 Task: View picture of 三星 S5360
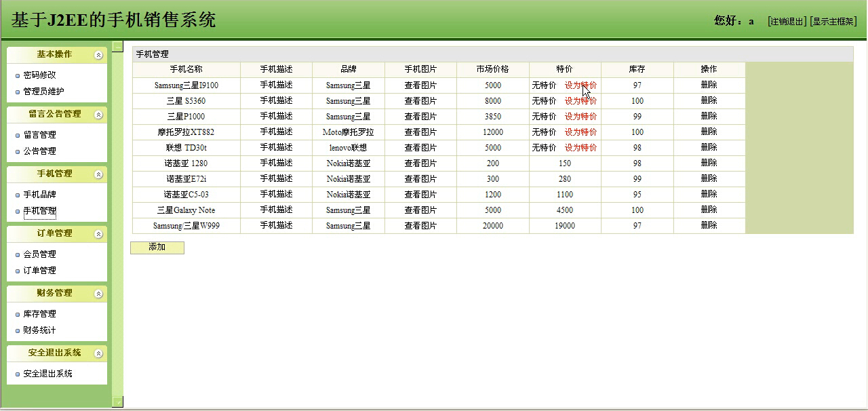pyautogui.click(x=420, y=101)
